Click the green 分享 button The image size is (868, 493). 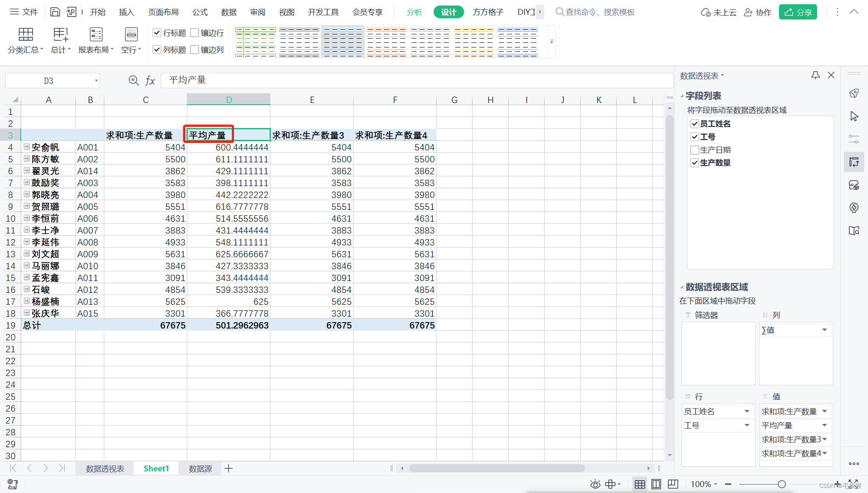(798, 12)
